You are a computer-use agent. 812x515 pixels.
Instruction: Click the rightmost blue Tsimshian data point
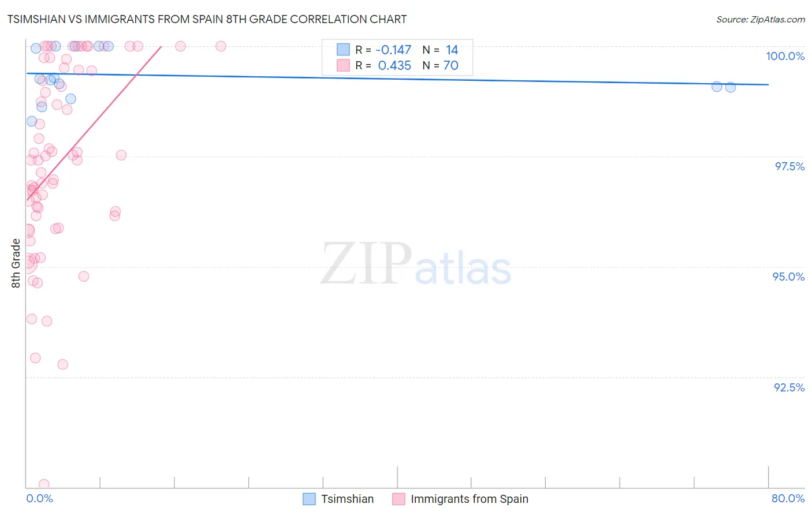pos(731,87)
